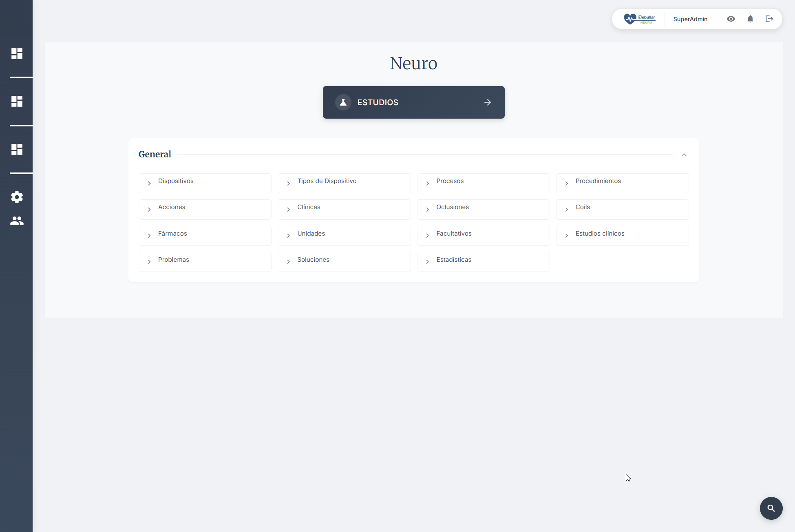Open the ESTUDIOS button
The image size is (795, 532).
(413, 102)
